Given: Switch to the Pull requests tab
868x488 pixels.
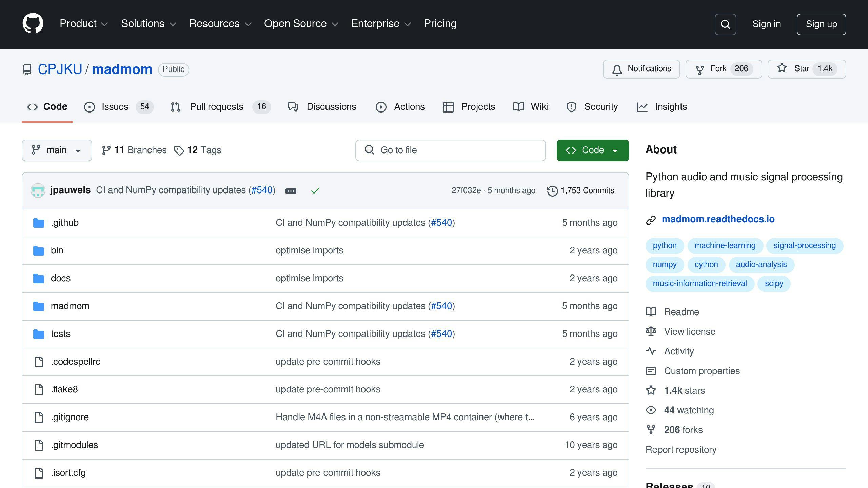Looking at the screenshot, I should [x=220, y=107].
